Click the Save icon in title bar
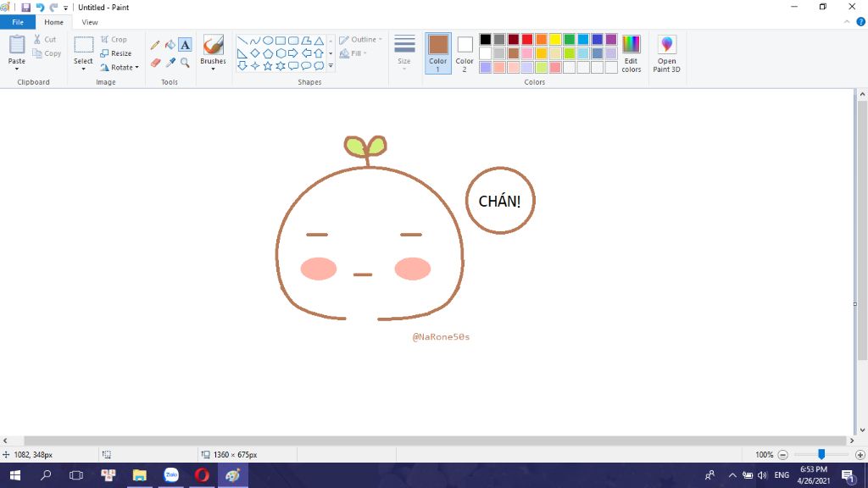The image size is (868, 488). 25,7
